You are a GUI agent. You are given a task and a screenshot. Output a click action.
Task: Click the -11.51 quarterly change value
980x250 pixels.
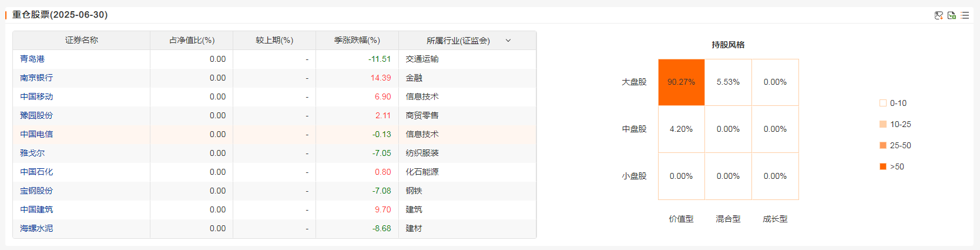[380, 59]
